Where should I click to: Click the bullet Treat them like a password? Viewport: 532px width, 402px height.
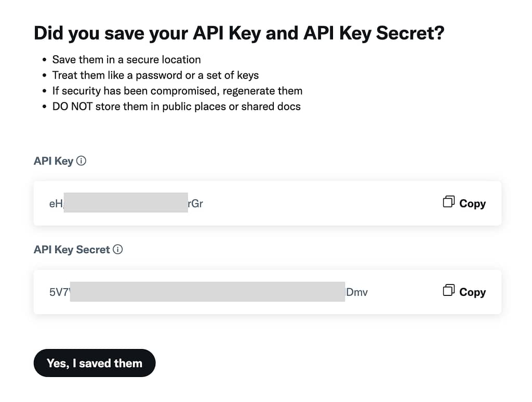point(155,75)
